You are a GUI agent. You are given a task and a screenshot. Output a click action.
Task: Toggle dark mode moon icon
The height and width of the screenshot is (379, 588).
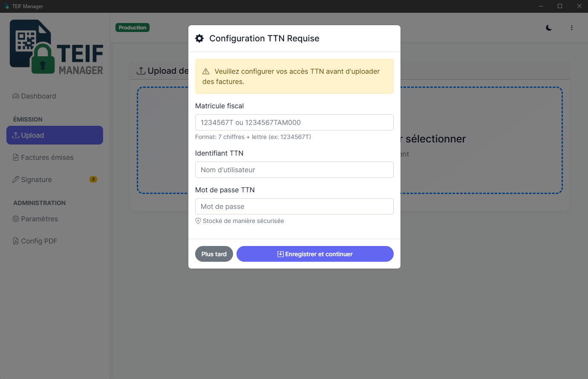(549, 28)
